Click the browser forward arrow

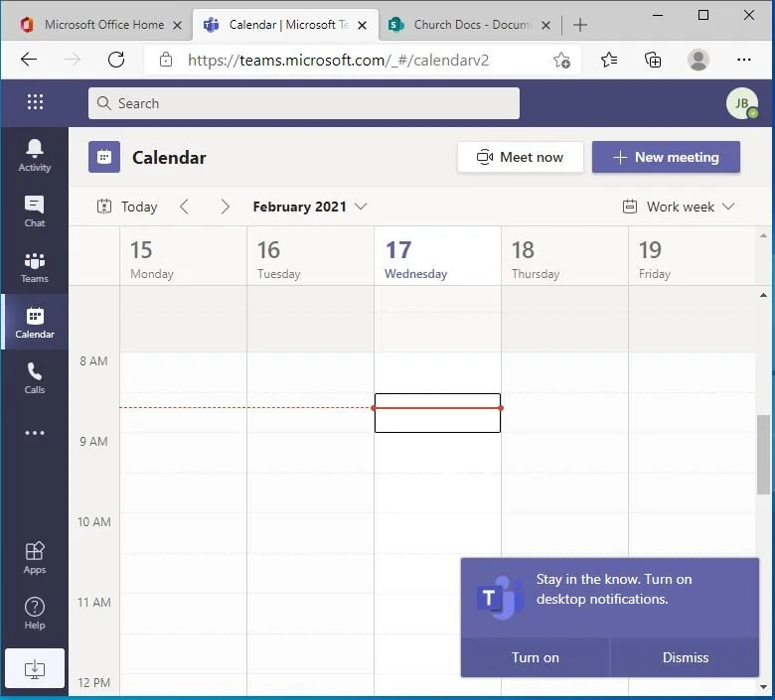tap(73, 60)
